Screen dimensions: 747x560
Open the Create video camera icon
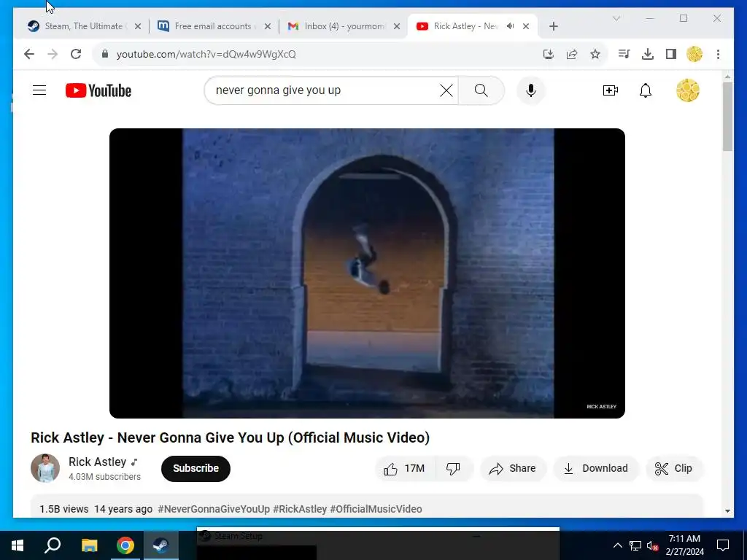[611, 90]
